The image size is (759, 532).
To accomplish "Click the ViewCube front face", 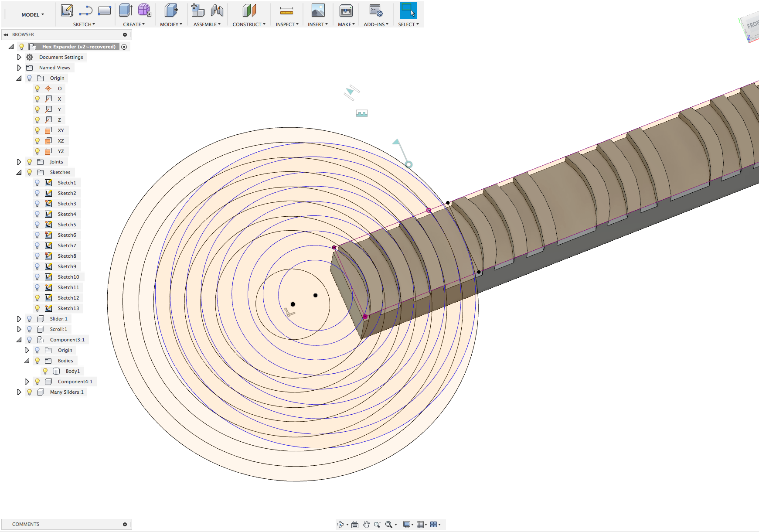I will [x=752, y=25].
